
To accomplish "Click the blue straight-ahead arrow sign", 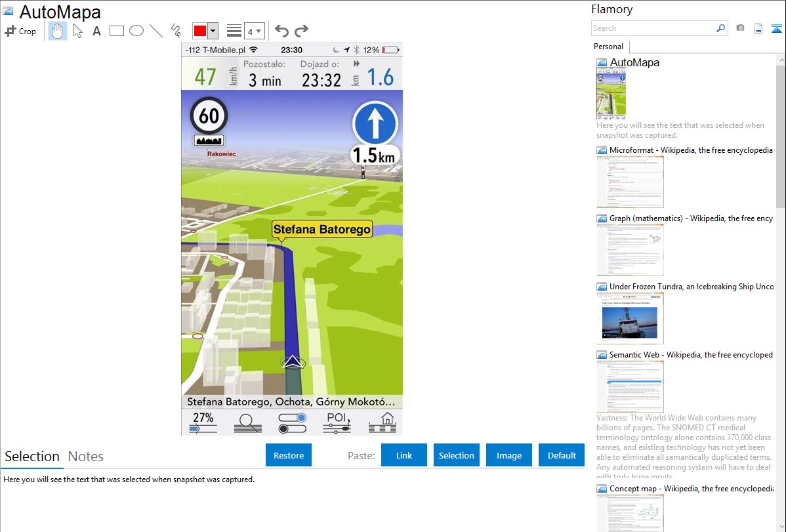I will (375, 125).
